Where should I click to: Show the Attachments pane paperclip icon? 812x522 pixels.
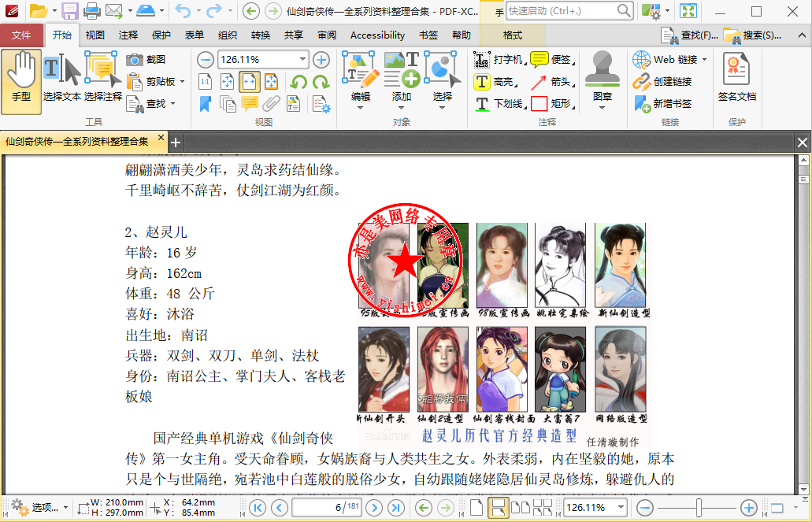272,104
